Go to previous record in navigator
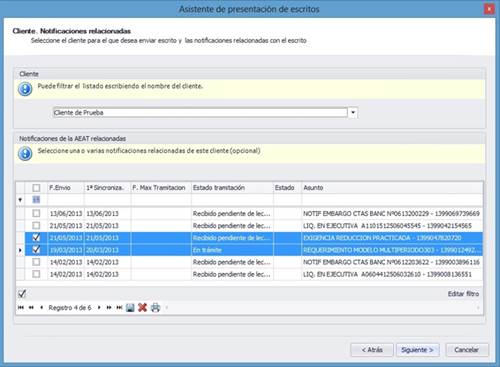Screen dimensions: 500x367 41,307
